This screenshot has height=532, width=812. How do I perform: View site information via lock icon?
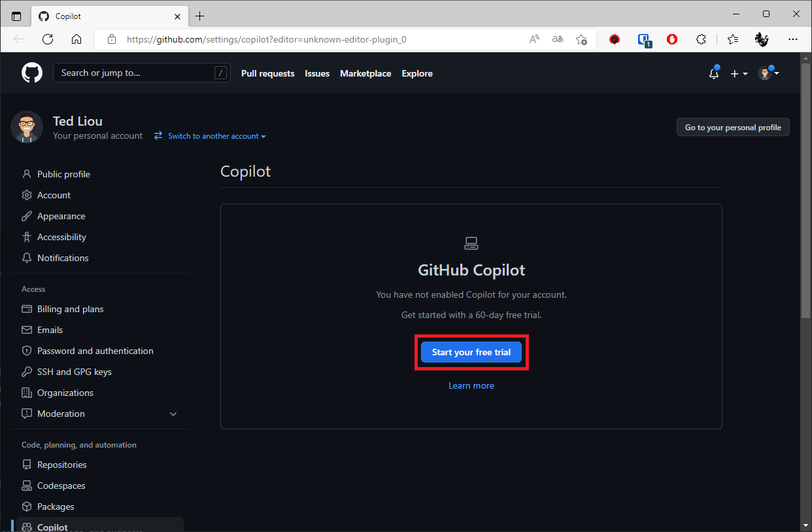point(112,39)
